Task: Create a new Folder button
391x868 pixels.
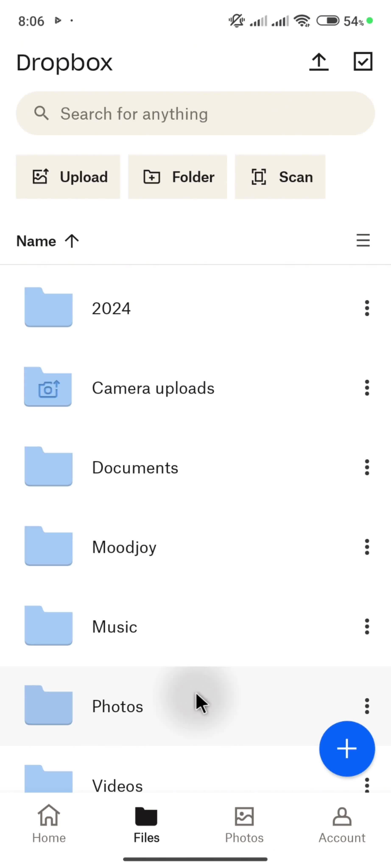Action: (x=178, y=177)
